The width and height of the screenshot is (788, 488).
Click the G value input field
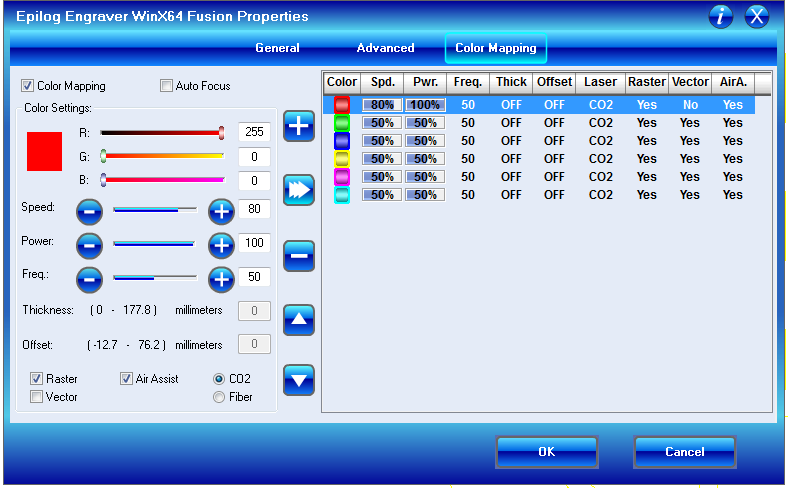point(254,157)
